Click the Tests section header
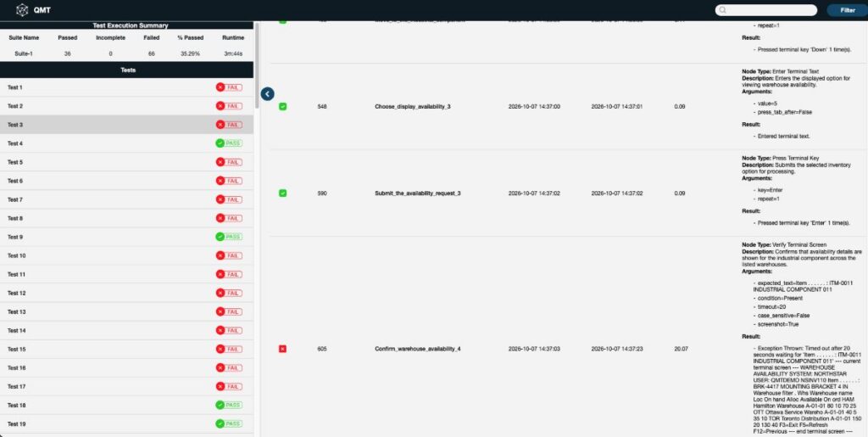This screenshot has height=437, width=868. 127,70
